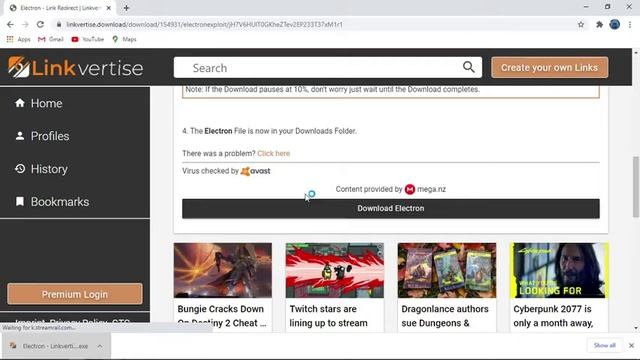Open a new browser tab
Image resolution: width=640 pixels, height=360 pixels.
[126, 8]
